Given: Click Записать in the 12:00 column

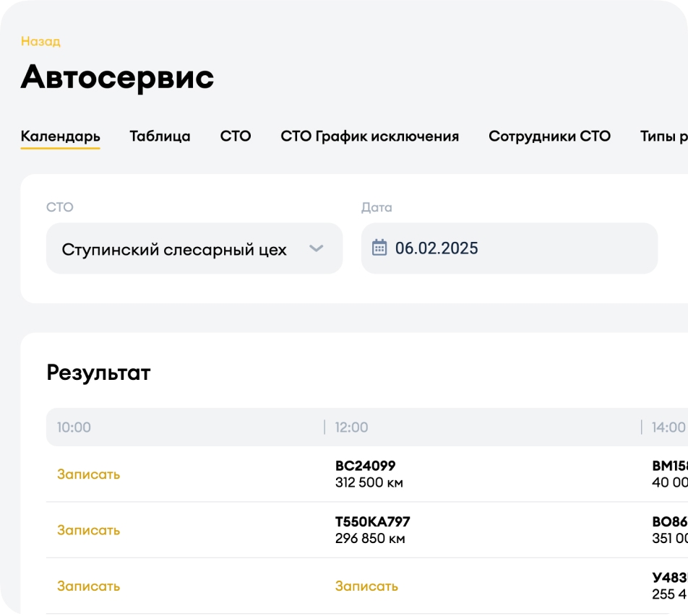Looking at the screenshot, I should coord(366,586).
